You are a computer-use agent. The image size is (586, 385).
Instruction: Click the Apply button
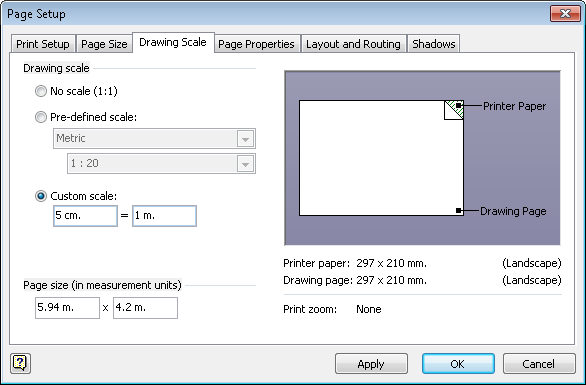coord(371,364)
